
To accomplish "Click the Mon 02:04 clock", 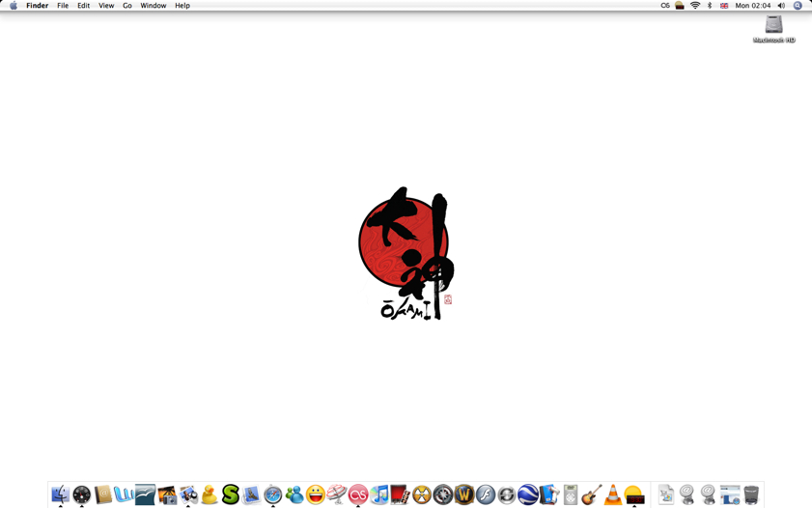I will (x=753, y=6).
